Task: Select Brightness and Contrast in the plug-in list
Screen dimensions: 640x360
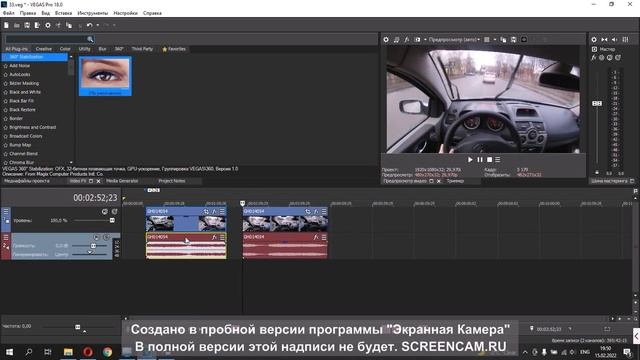Action: click(33, 127)
